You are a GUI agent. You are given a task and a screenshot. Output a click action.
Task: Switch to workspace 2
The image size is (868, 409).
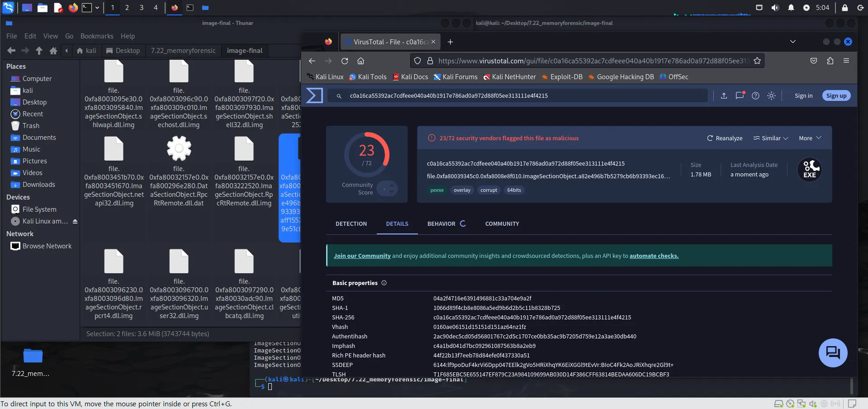coord(127,8)
